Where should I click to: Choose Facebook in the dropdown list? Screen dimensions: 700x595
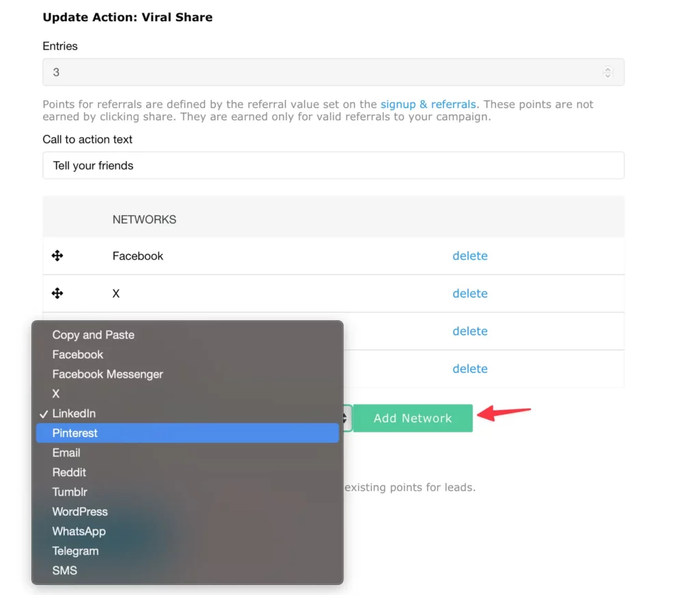point(187,354)
